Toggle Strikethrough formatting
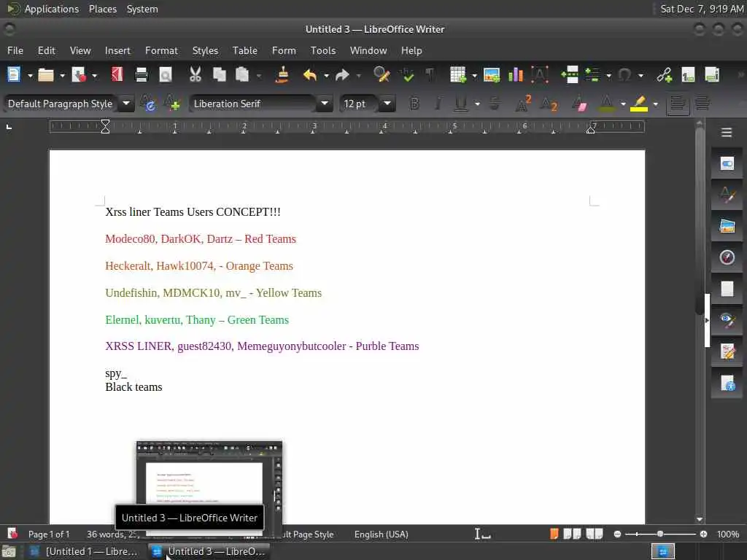This screenshot has width=747, height=560. [495, 104]
